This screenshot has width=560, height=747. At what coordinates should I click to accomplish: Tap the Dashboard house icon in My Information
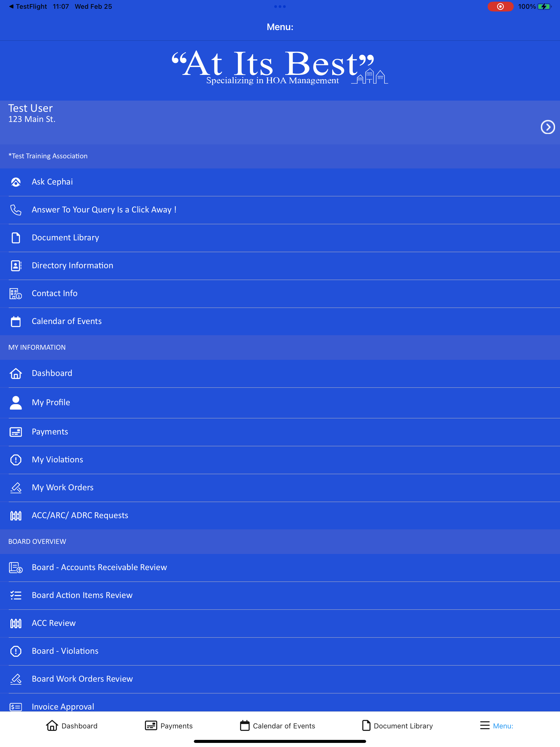tap(16, 373)
